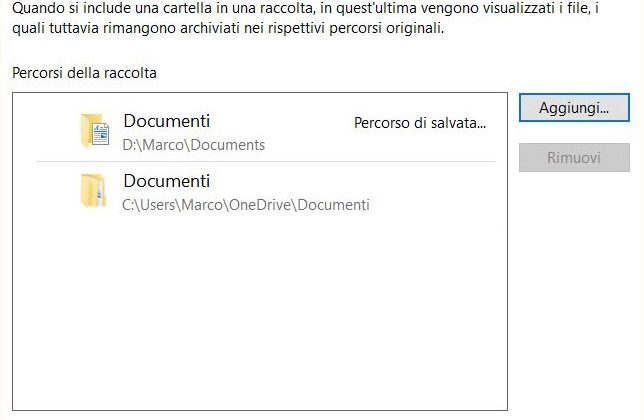Click the folder icon for D:\Marco\Documents
644x420 pixels.
click(94, 131)
